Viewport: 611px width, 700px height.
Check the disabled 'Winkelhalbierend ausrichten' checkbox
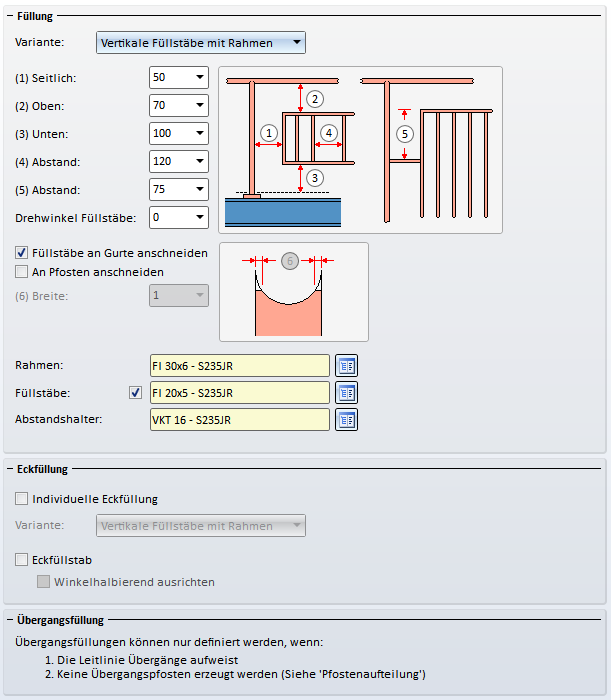(43, 581)
